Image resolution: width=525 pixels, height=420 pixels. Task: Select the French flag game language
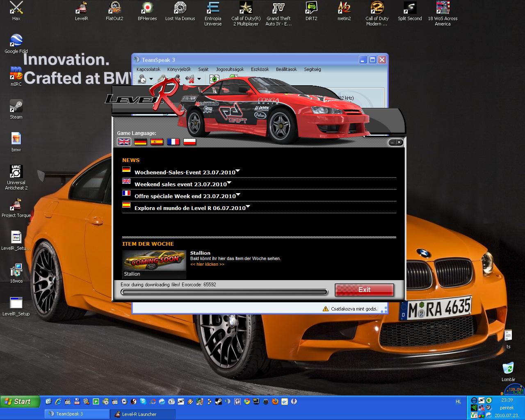[x=173, y=142]
